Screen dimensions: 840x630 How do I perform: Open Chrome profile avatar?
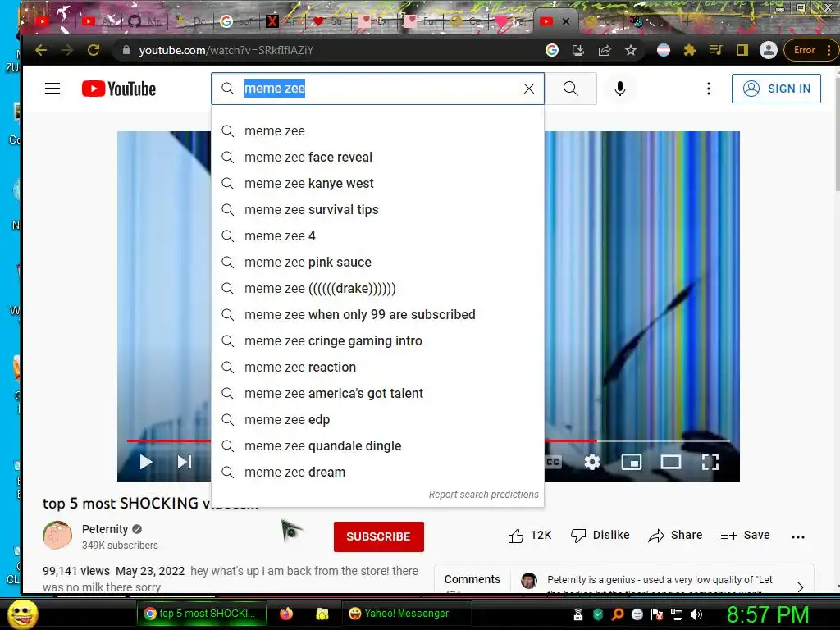(768, 50)
